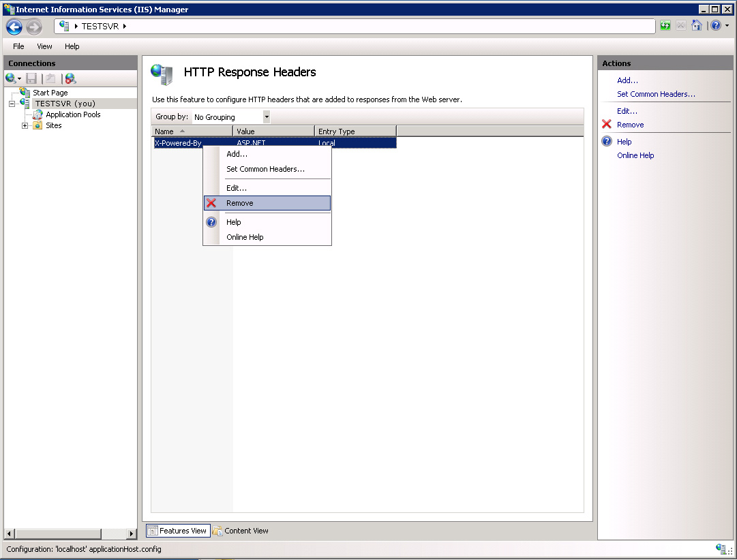
Task: Click the greyed Forward navigation arrow
Action: coord(34,27)
